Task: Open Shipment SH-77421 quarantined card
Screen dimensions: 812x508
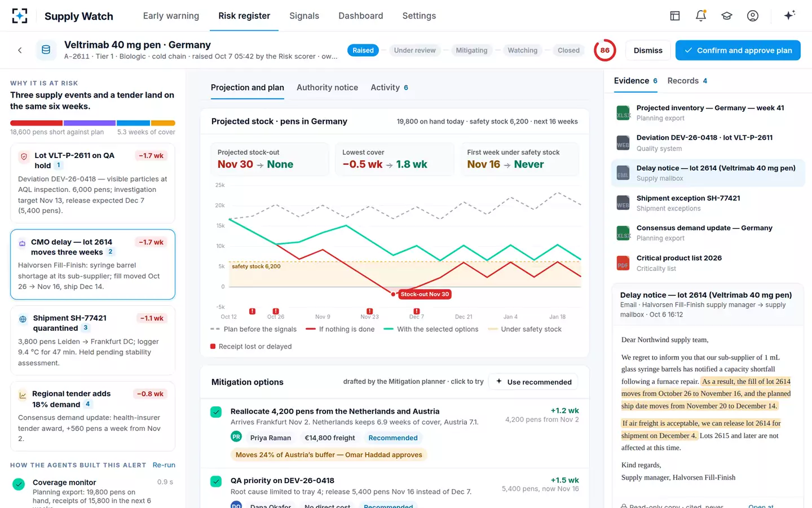Action: [x=92, y=340]
